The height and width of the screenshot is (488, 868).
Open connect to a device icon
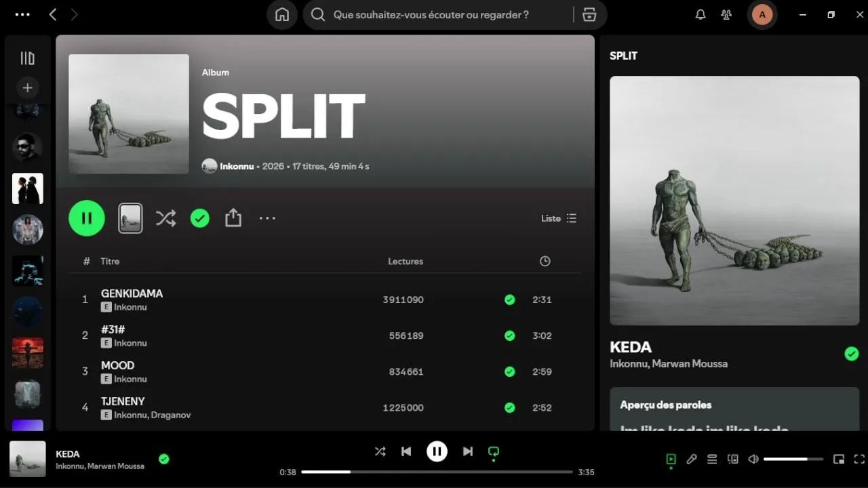(733, 459)
